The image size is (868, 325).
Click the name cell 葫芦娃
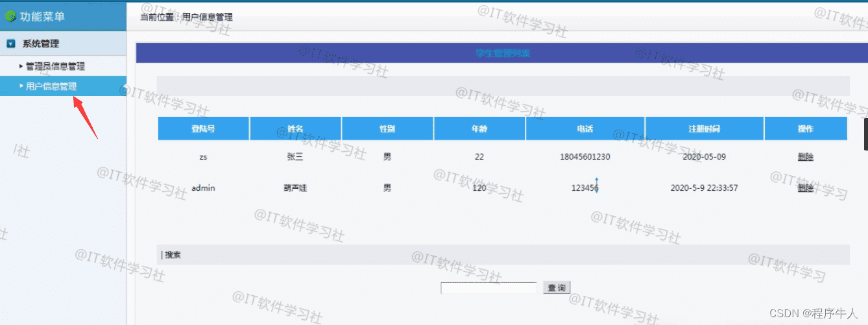[295, 188]
